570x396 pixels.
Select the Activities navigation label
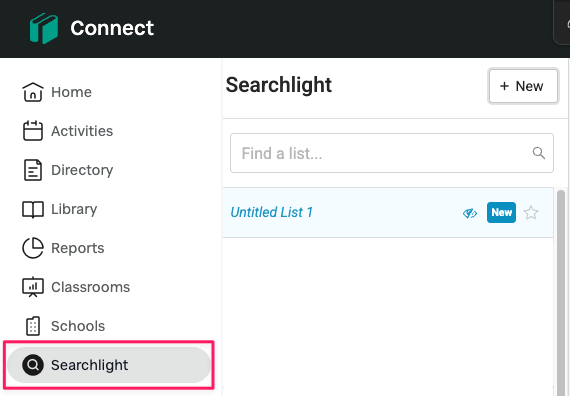(82, 131)
